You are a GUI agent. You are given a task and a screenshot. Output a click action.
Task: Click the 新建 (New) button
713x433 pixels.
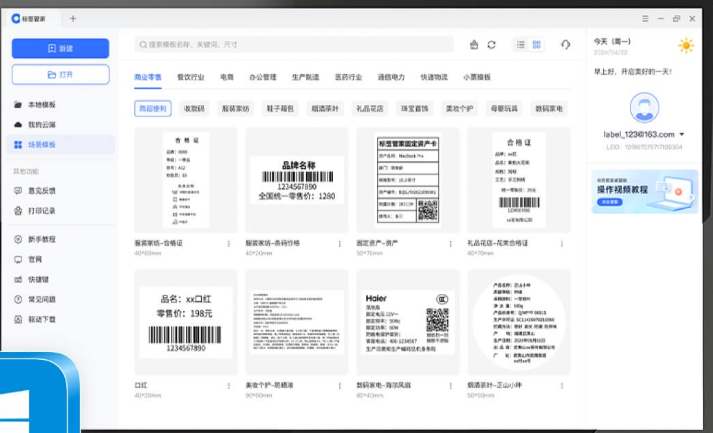pos(60,48)
